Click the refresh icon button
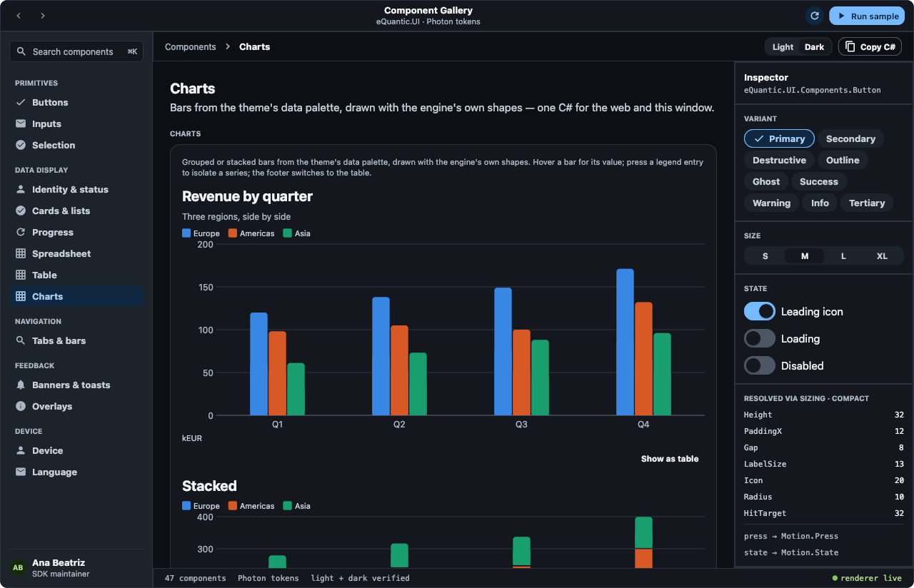Image resolution: width=914 pixels, height=588 pixels. pos(814,16)
